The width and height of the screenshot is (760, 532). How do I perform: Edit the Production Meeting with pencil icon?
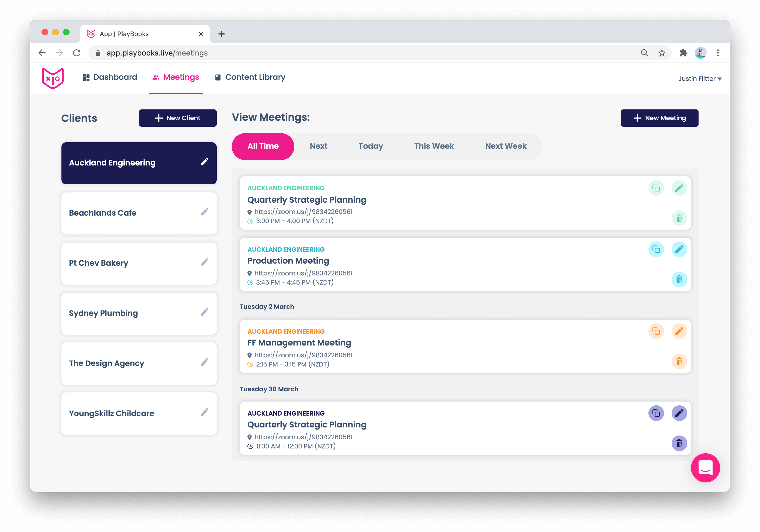tap(679, 249)
